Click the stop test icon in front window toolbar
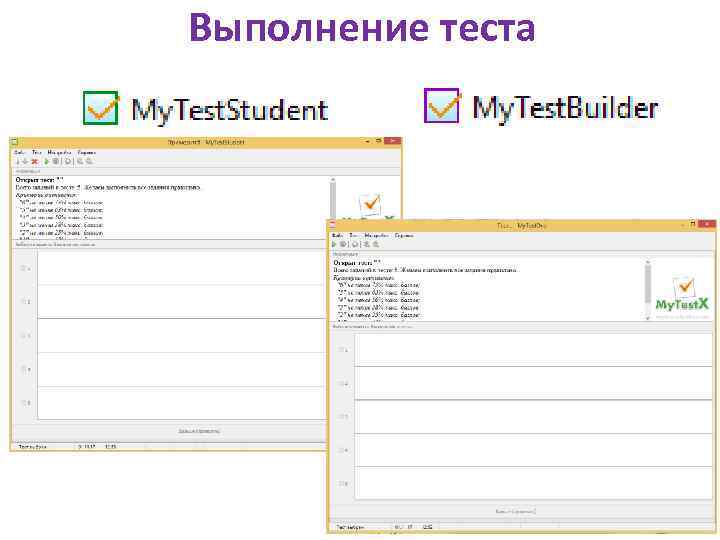Screen dimensions: 720x540 click(x=343, y=244)
